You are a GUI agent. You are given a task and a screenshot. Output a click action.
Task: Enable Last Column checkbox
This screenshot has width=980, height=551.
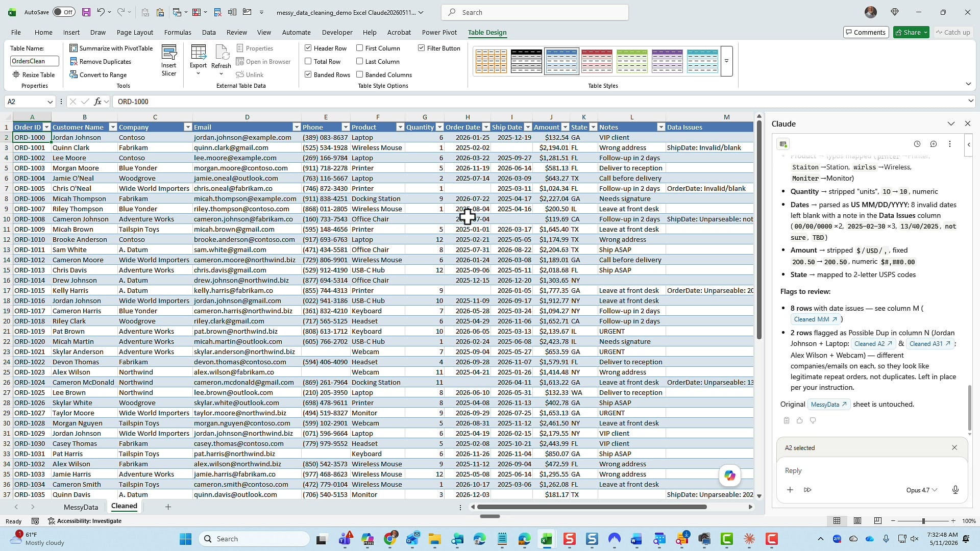(x=359, y=61)
